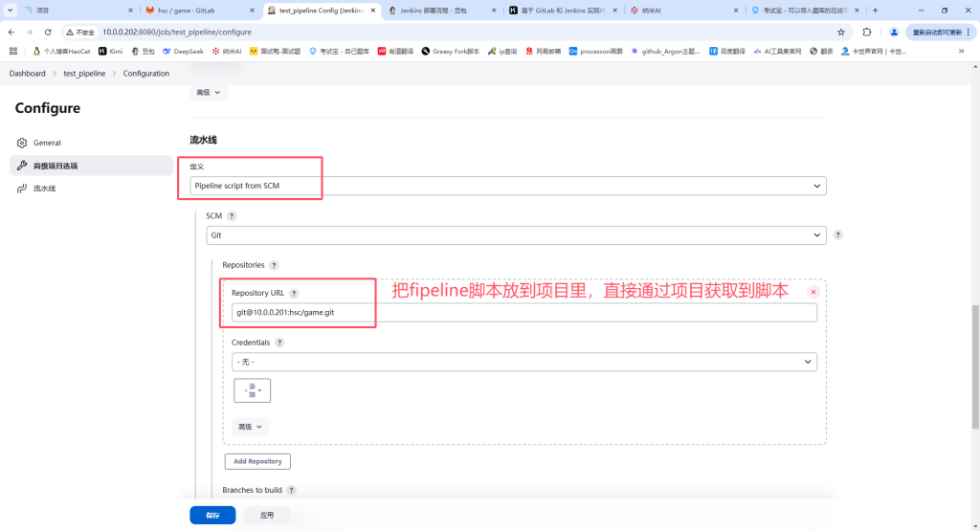Viewport: 980px width, 531px height.
Task: Open the Credentials dropdown showing 无
Action: click(523, 362)
